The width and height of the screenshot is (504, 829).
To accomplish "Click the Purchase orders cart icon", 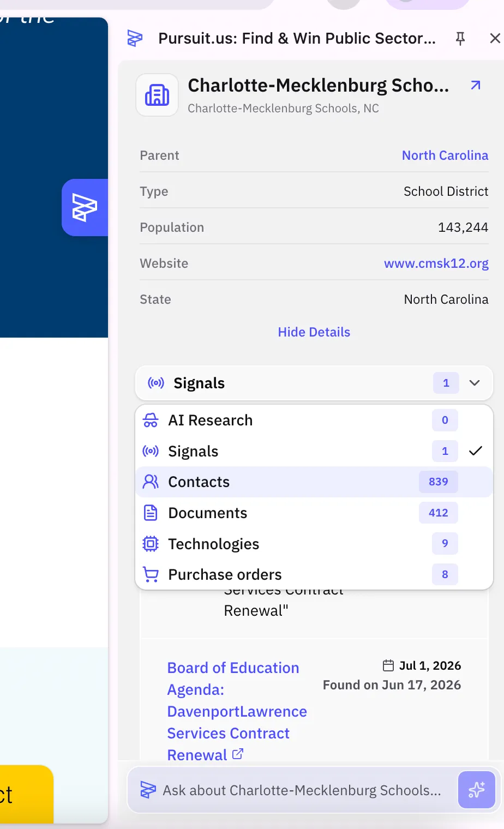I will point(151,574).
